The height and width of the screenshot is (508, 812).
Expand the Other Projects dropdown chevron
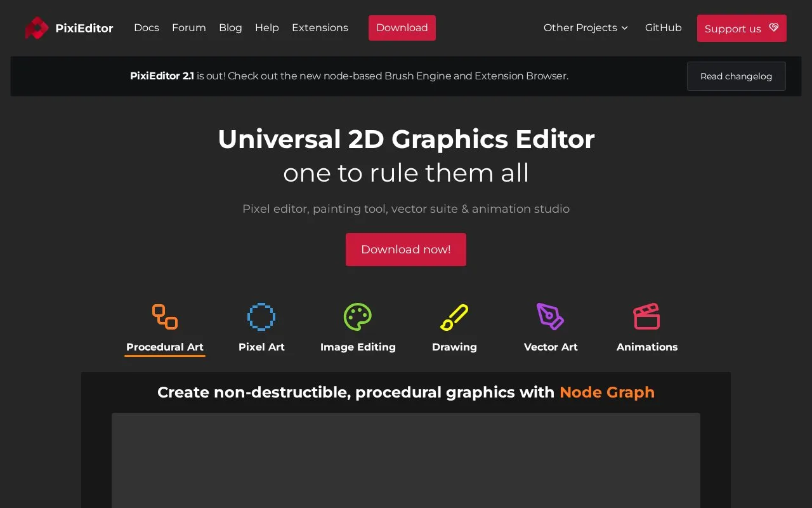click(x=624, y=28)
